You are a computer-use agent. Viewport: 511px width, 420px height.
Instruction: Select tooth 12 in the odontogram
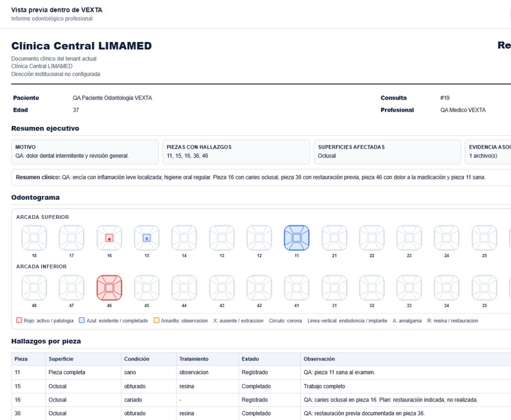tap(259, 238)
